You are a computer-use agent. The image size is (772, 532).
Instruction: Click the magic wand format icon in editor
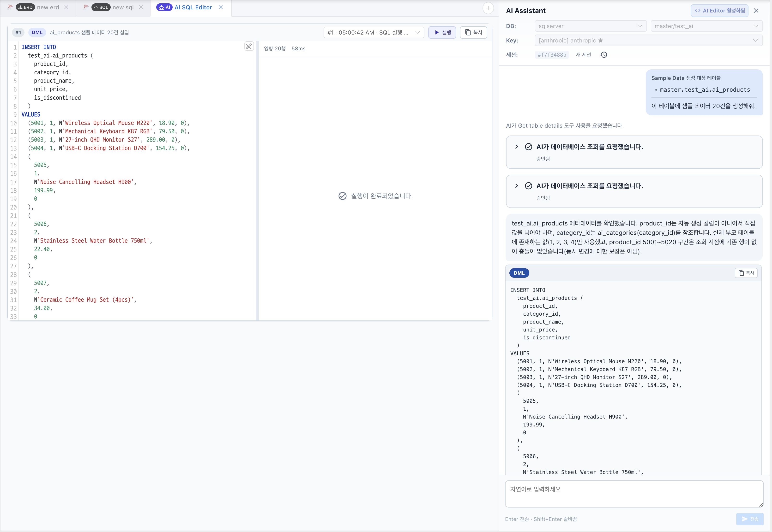[x=249, y=46]
